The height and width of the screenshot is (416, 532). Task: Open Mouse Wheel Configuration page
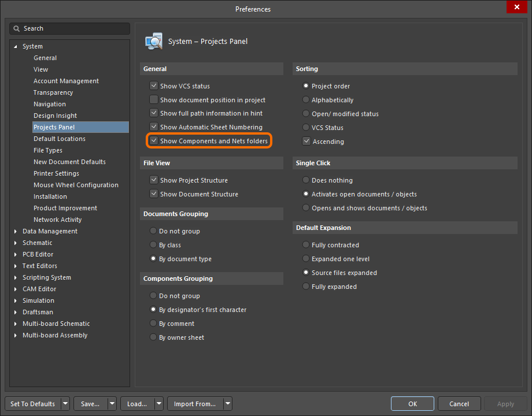click(76, 185)
